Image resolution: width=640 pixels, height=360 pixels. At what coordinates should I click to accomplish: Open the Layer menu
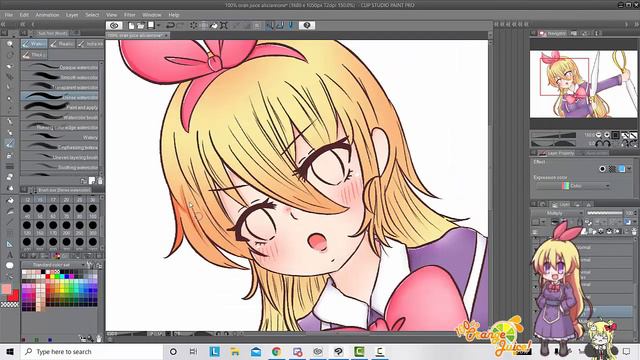(72, 15)
